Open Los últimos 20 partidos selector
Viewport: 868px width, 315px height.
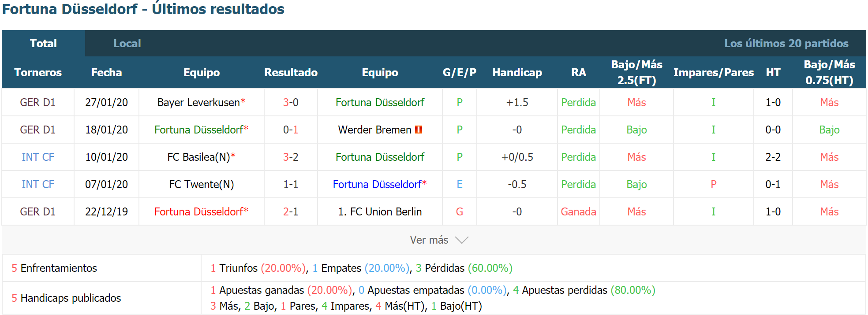click(x=786, y=43)
